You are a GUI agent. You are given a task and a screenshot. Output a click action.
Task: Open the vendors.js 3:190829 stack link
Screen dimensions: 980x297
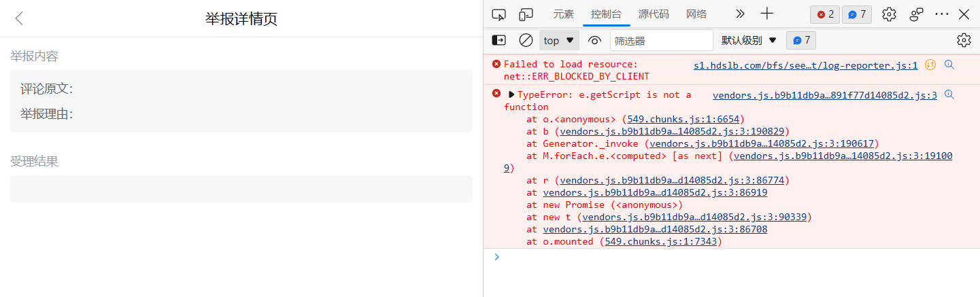673,131
